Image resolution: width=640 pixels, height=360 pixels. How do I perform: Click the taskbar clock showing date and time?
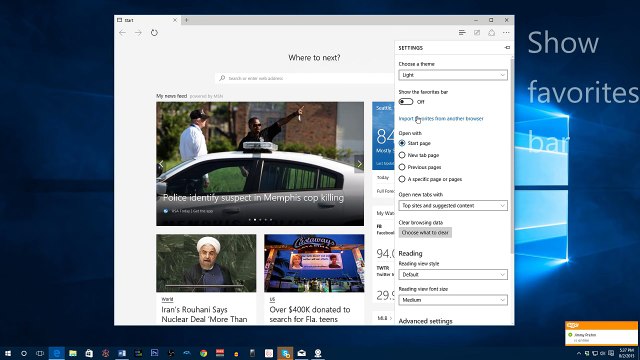(x=627, y=353)
